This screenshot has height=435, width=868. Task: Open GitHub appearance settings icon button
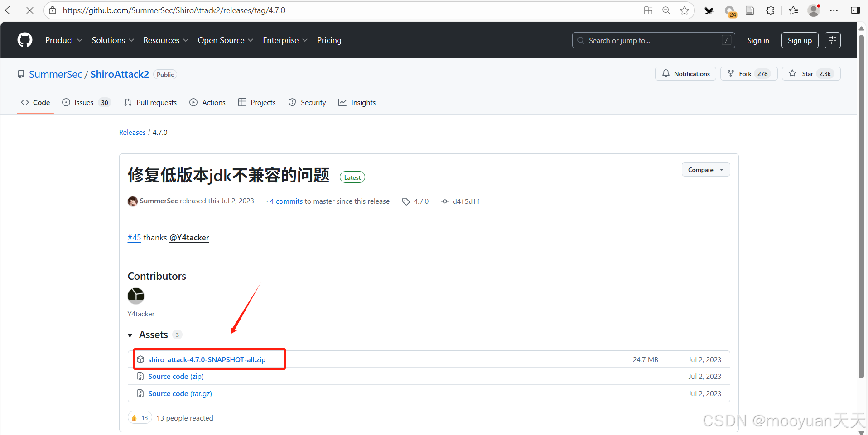point(833,40)
